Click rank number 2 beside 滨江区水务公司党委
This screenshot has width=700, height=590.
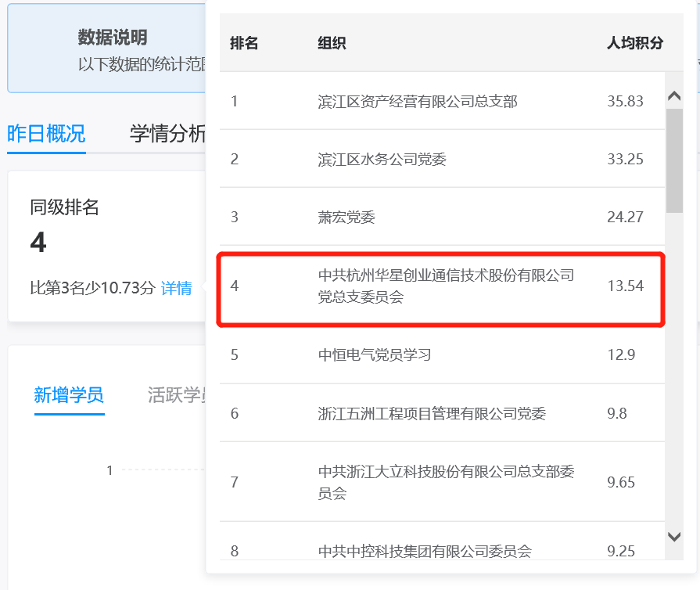[x=235, y=159]
